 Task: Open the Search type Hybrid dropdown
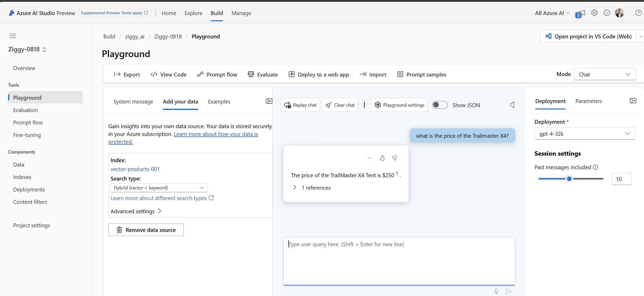(x=159, y=188)
